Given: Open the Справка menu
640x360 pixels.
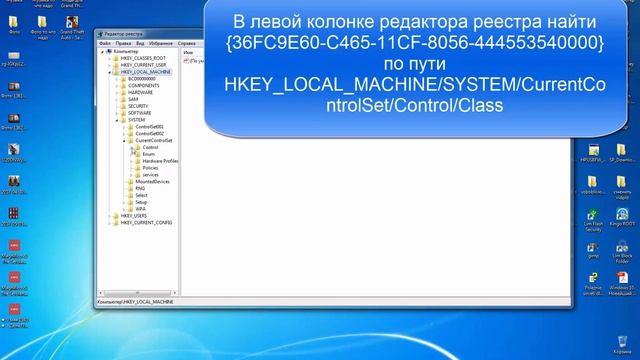Looking at the screenshot, I should 187,43.
